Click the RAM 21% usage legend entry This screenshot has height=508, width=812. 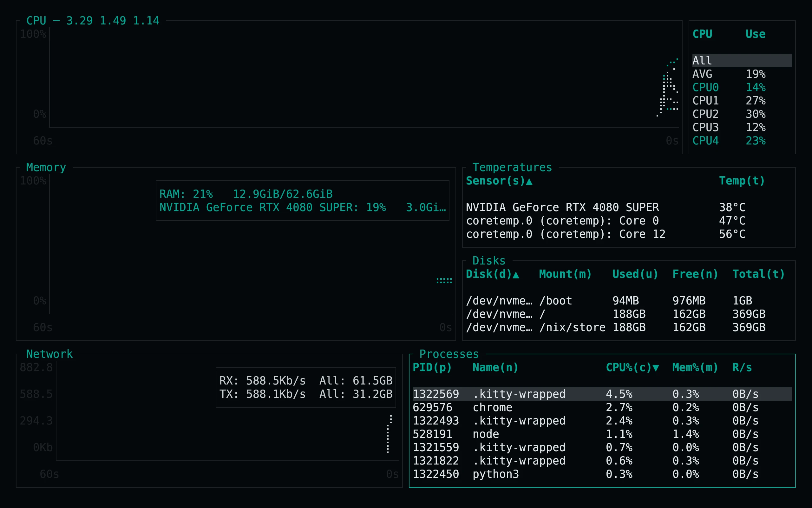coord(246,194)
